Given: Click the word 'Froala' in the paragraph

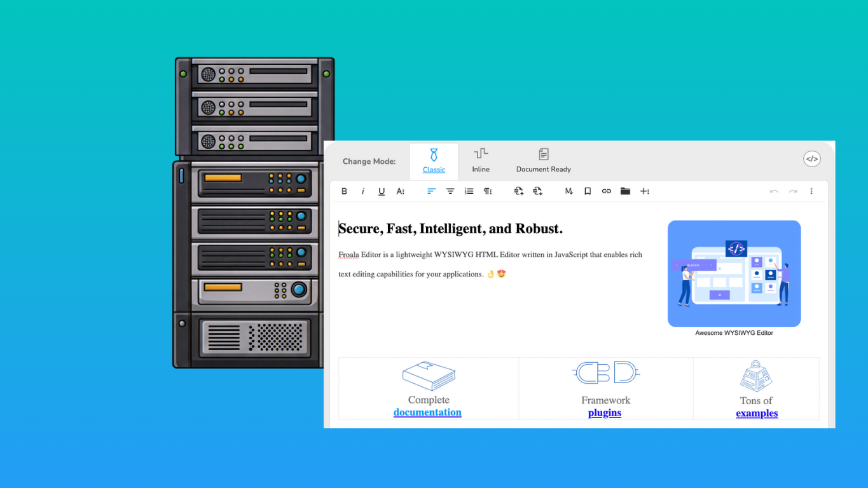Looking at the screenshot, I should click(348, 255).
